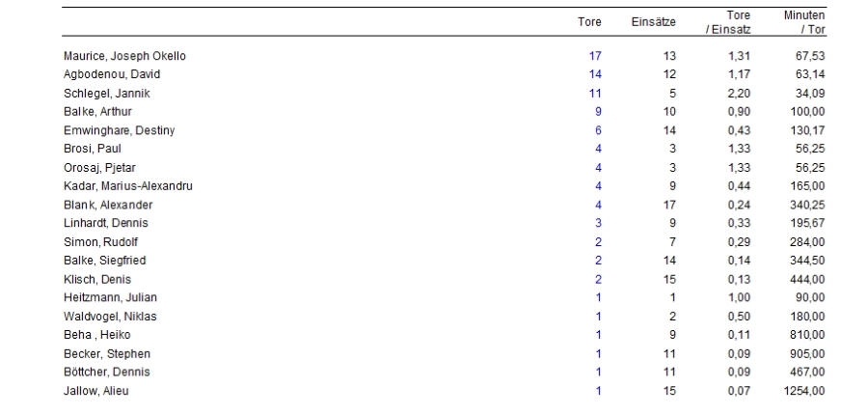
Task: Click the 2,20 goals per match value
Action: coord(739,93)
